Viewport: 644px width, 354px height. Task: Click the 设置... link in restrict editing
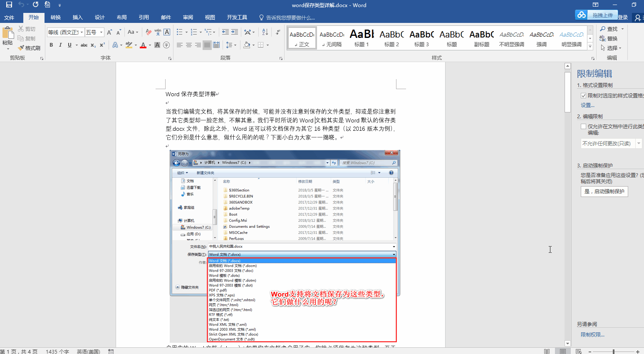click(587, 105)
